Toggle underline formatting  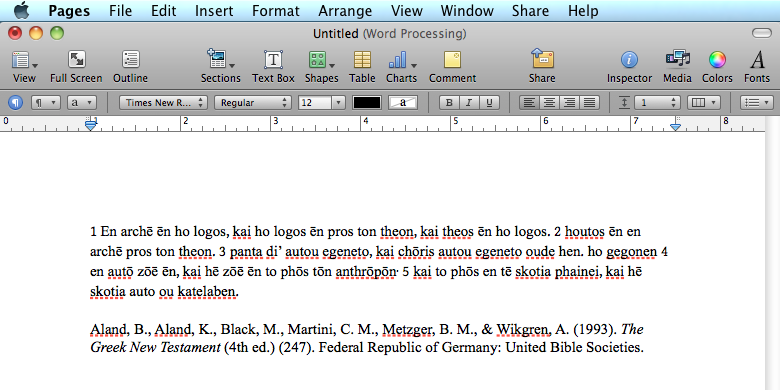489,102
